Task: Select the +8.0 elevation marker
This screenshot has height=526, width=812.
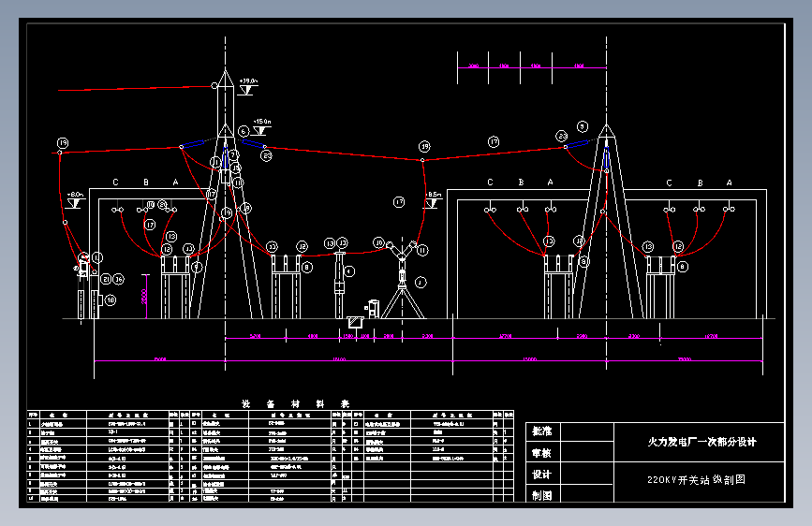Action: [x=75, y=200]
